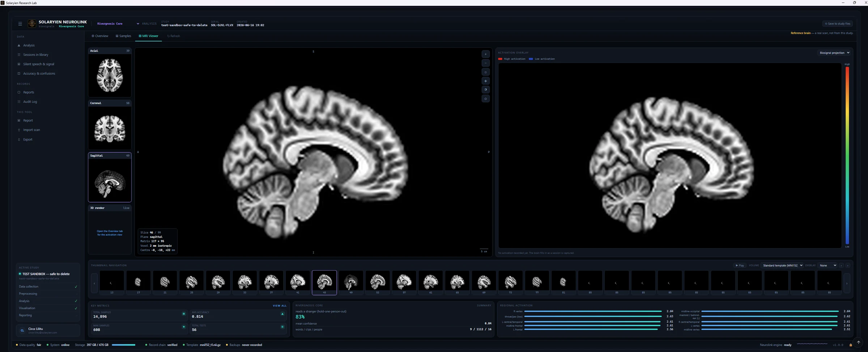The image size is (868, 352).
Task: Click the activation color scale bar
Action: (847, 156)
